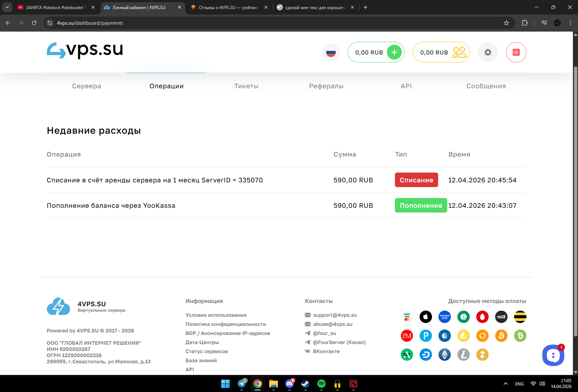
Task: Open the referral balance users icon
Action: pyautogui.click(x=459, y=52)
